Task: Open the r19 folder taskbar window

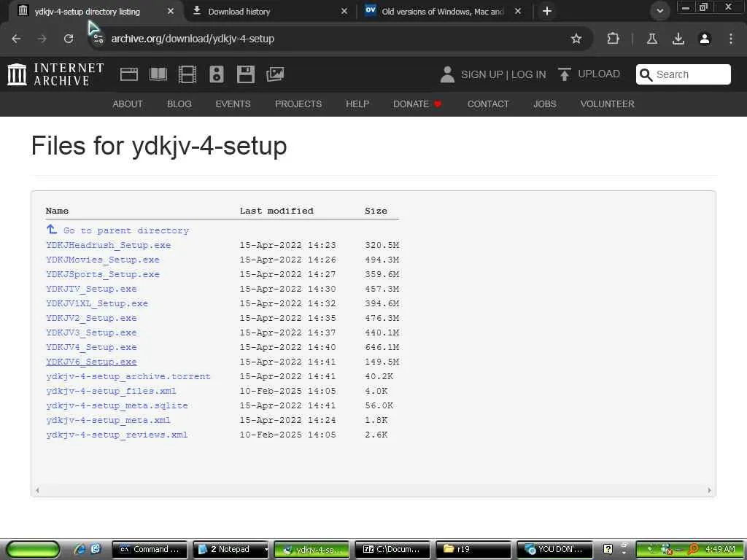Action: [473, 550]
